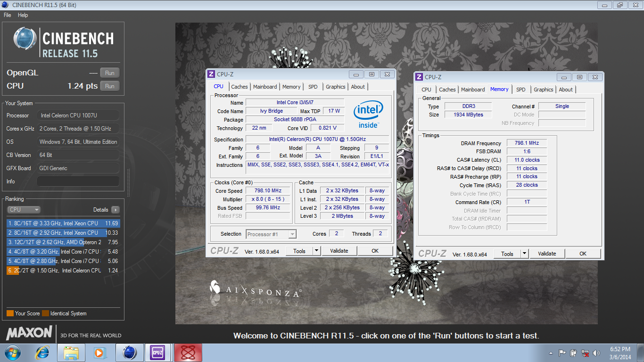644x362 pixels.
Task: Click the CPU-Z logo icon in the left window's title bar
Action: 211,74
